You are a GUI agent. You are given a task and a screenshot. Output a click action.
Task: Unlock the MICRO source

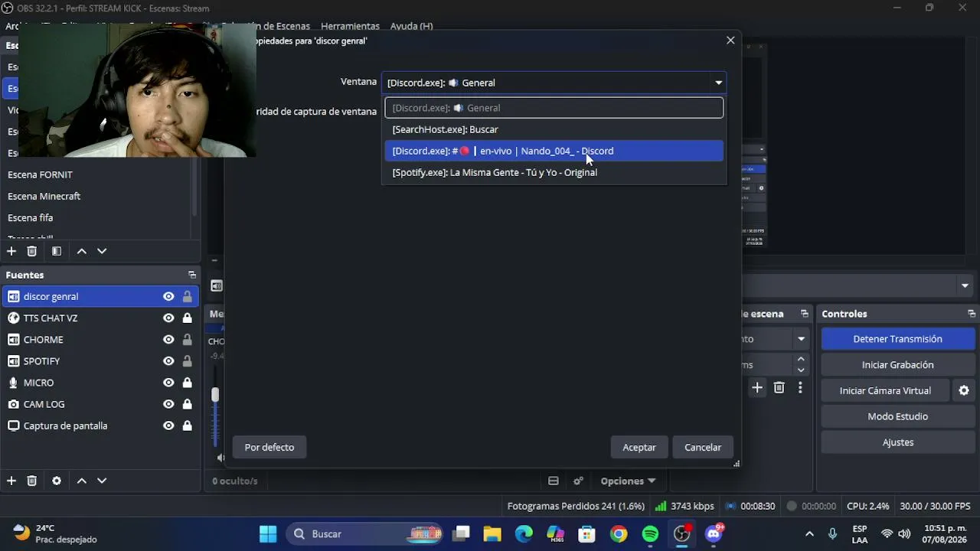(187, 383)
